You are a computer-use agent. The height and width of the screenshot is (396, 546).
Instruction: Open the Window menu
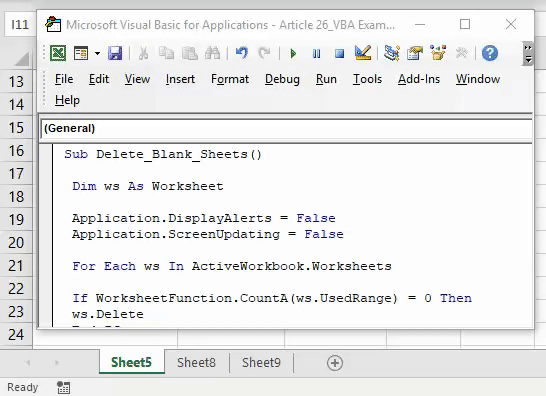point(478,79)
